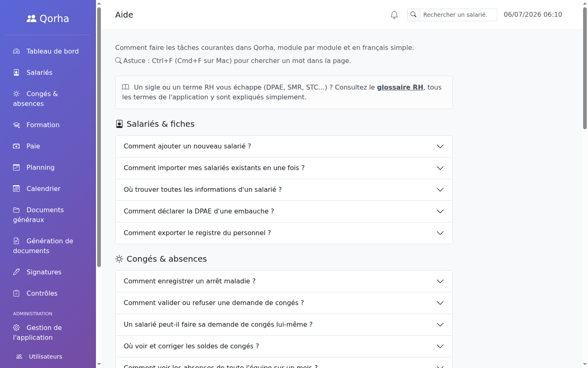588x368 pixels.
Task: Click the Contrôles clipboard icon
Action: tap(16, 293)
